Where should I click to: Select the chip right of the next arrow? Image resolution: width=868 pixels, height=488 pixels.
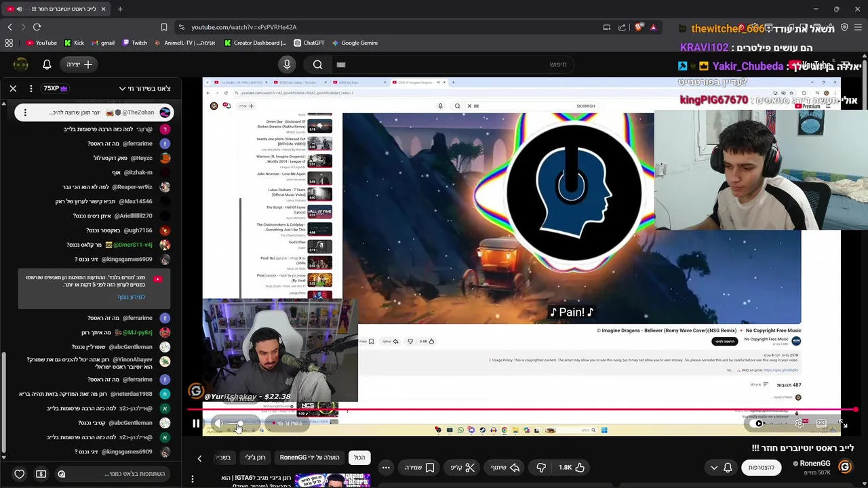pyautogui.click(x=224, y=457)
